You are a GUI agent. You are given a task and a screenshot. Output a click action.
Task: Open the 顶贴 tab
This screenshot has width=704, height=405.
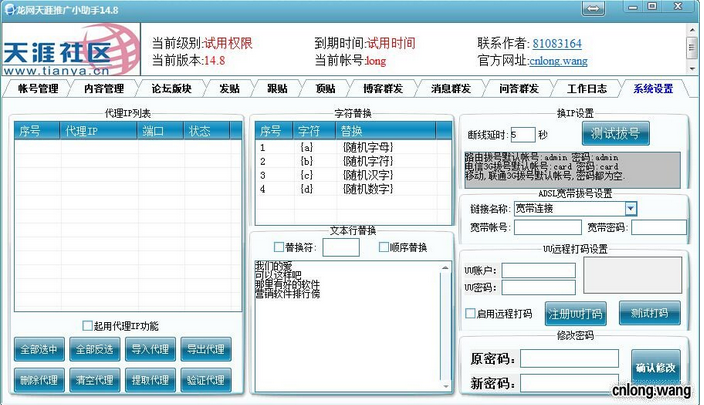pyautogui.click(x=326, y=88)
